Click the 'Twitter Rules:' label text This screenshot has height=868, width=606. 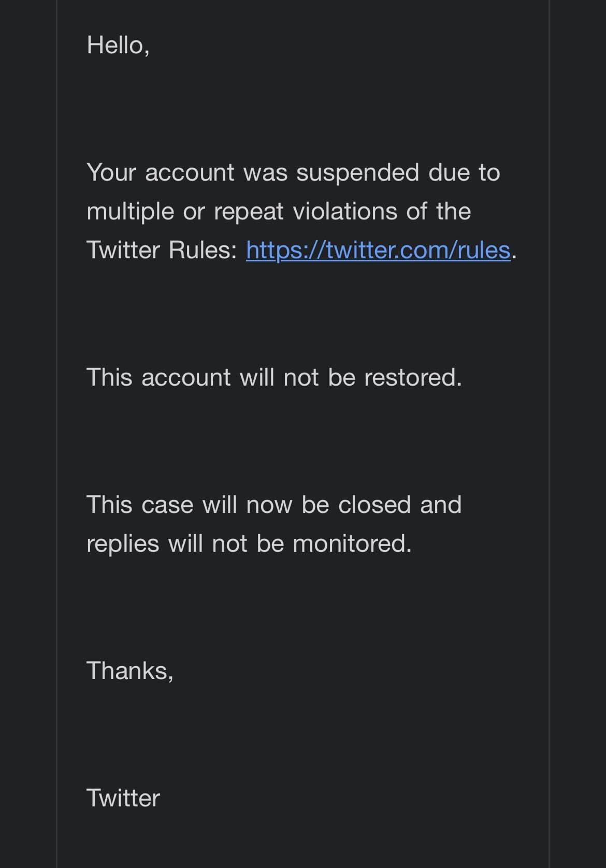point(162,250)
